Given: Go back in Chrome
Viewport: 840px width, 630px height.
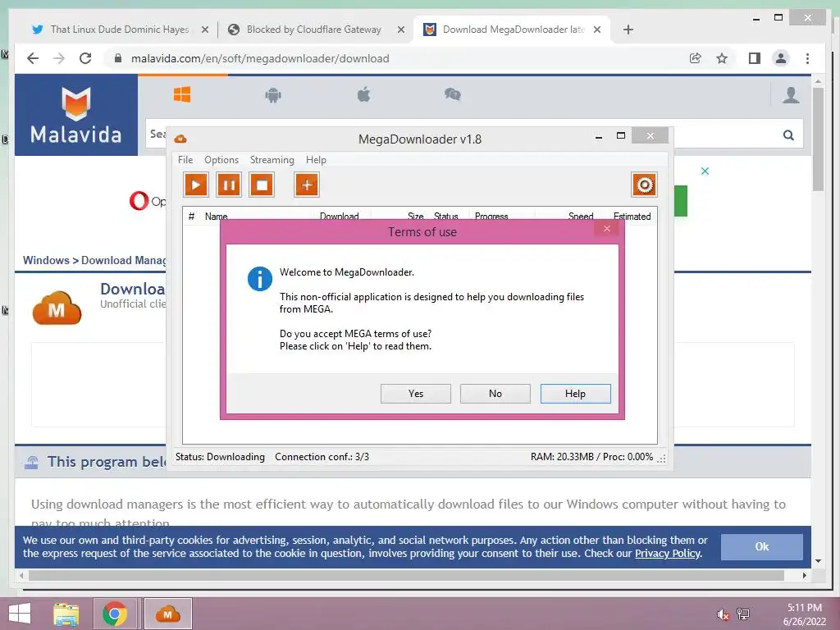Looking at the screenshot, I should pyautogui.click(x=33, y=58).
